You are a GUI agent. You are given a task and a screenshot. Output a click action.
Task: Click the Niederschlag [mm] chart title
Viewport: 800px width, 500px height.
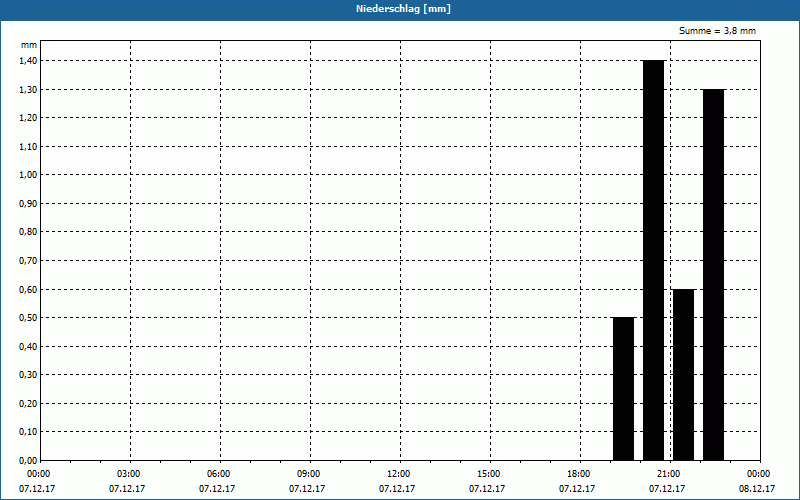pyautogui.click(x=403, y=9)
